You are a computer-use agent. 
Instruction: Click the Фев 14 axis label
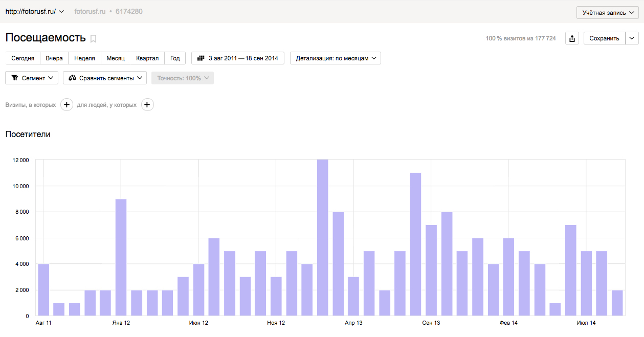point(508,323)
